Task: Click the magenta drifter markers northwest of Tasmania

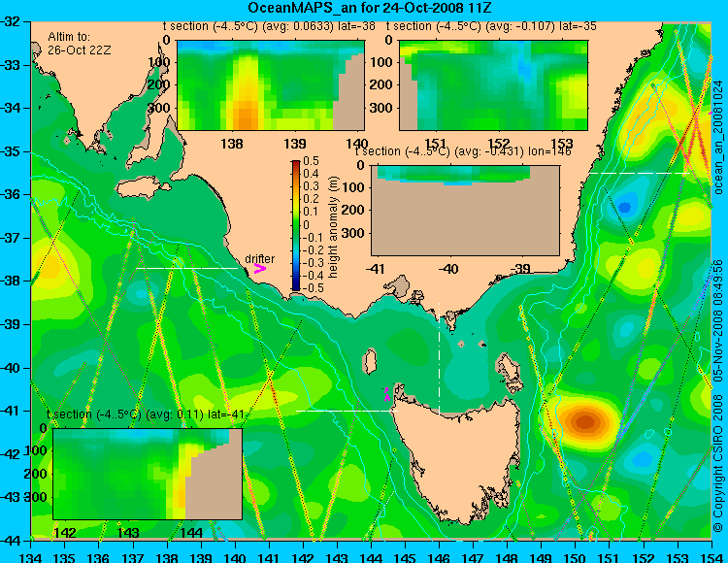Action: [386, 394]
